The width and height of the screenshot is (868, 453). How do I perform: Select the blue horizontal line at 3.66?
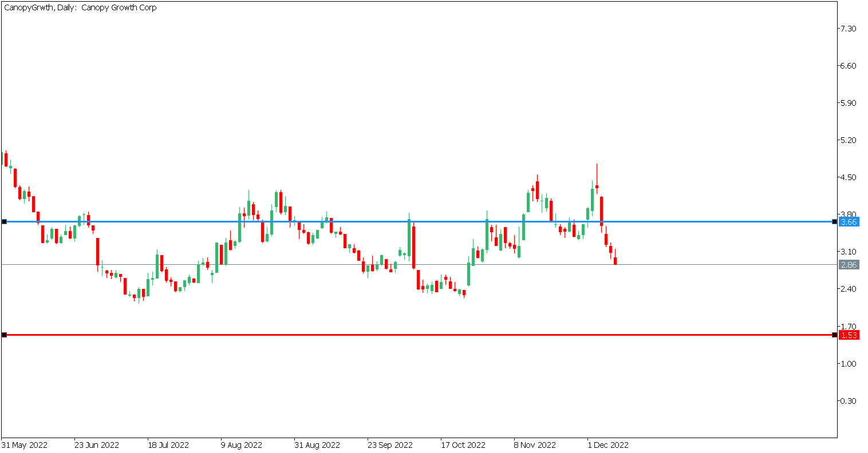pyautogui.click(x=419, y=221)
